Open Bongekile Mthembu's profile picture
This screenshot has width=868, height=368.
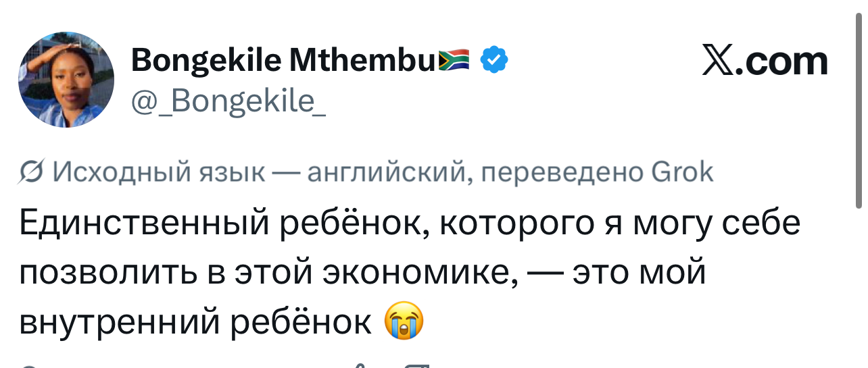tap(66, 80)
